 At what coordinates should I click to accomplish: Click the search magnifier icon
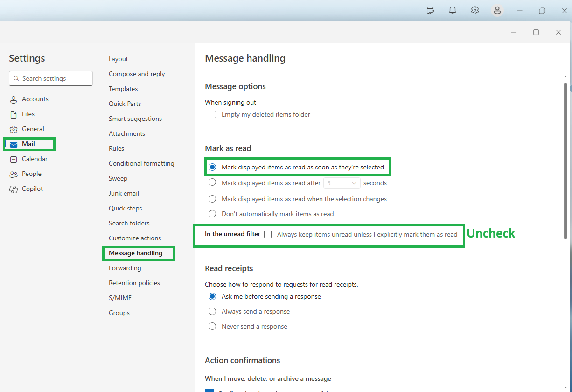click(17, 78)
